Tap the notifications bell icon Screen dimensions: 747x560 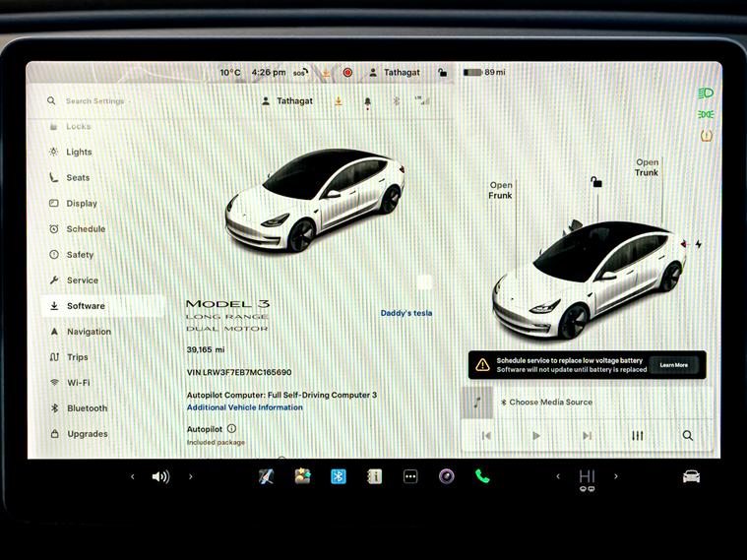367,101
